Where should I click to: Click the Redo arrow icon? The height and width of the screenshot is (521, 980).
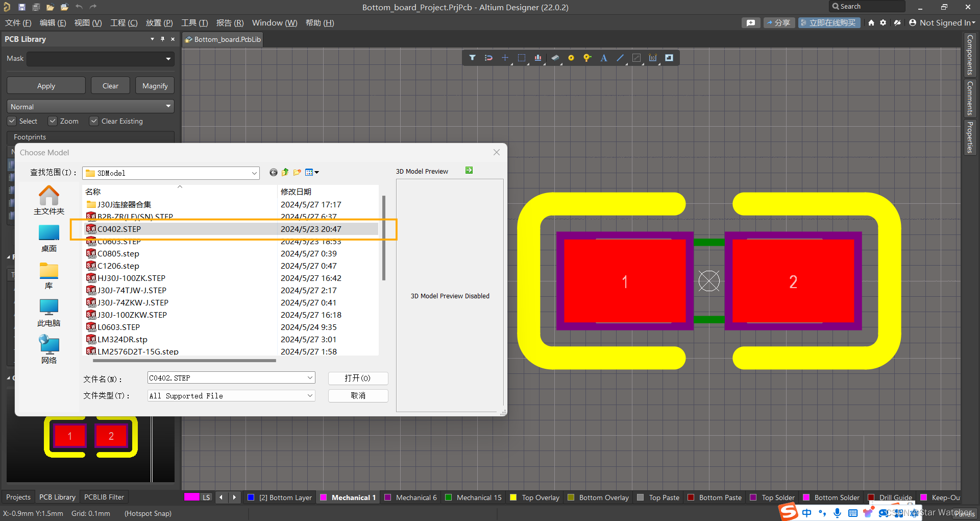(93, 7)
